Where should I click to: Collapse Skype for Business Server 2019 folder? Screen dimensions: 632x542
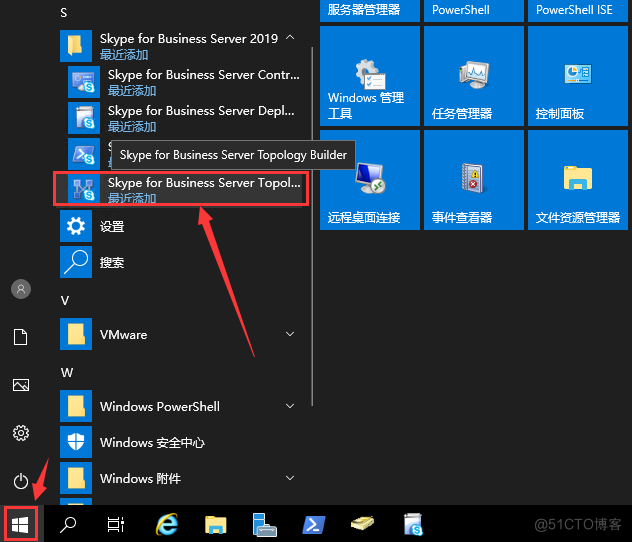[x=290, y=38]
